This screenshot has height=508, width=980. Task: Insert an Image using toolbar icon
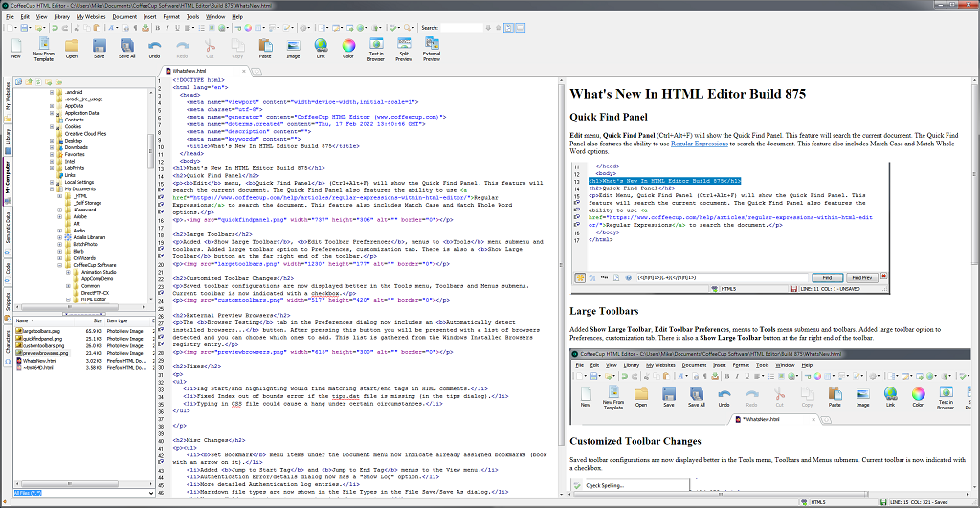tap(293, 48)
